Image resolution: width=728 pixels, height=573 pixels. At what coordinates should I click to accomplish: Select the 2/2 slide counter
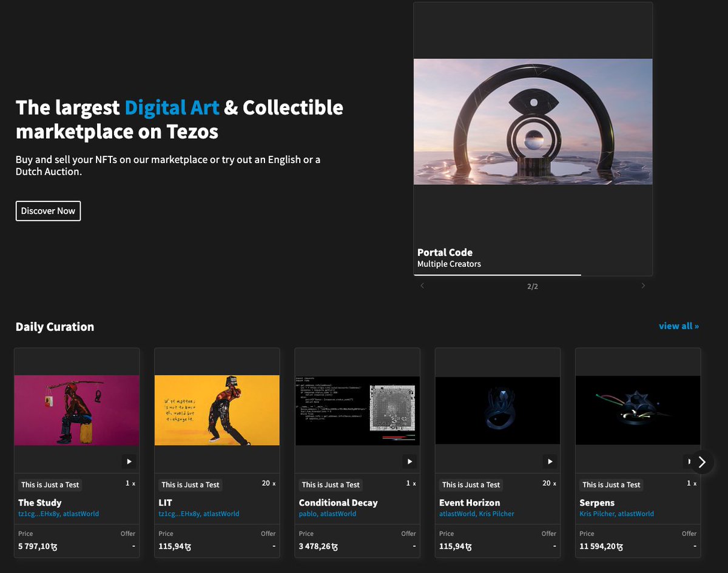tap(533, 286)
